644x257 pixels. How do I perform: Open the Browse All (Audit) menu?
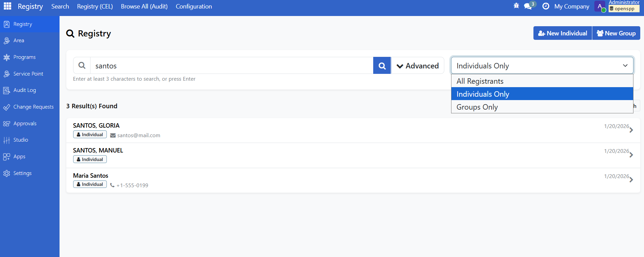coord(144,6)
